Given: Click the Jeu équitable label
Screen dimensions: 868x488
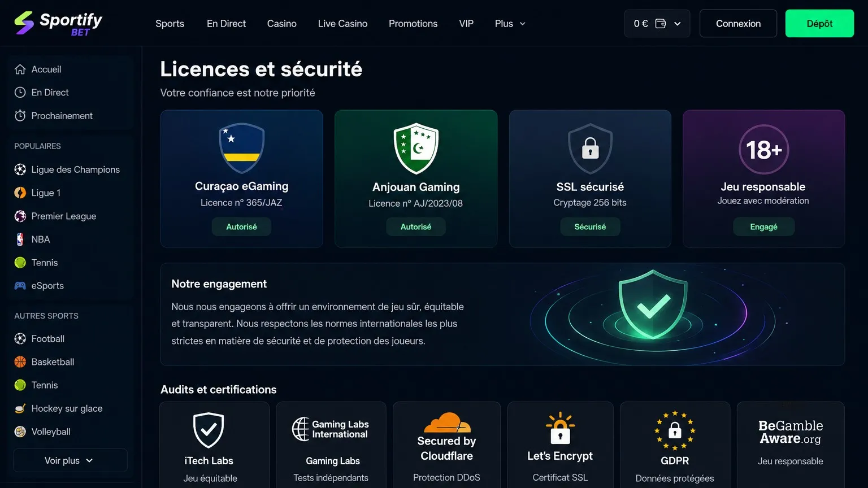Looking at the screenshot, I should coord(210,478).
